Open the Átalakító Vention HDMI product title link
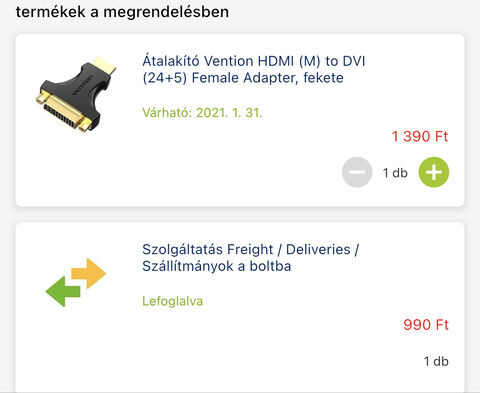This screenshot has width=480, height=393. point(254,69)
